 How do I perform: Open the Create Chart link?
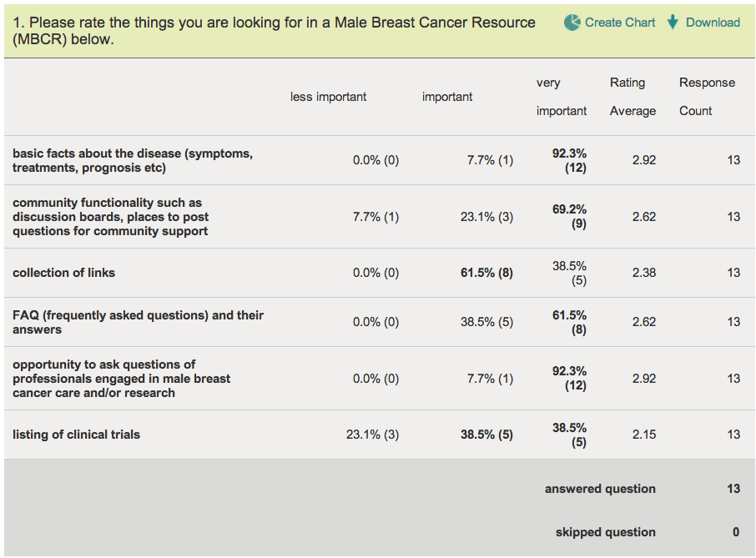coord(620,23)
